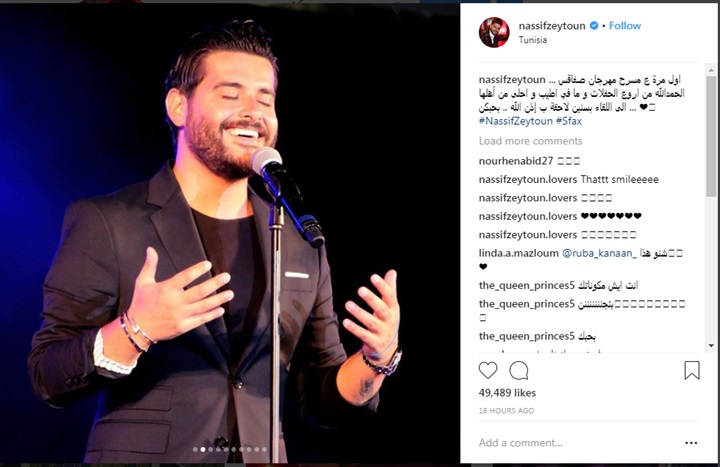The image size is (720, 467).
Task: Open the Tunisia location link
Action: pyautogui.click(x=533, y=40)
